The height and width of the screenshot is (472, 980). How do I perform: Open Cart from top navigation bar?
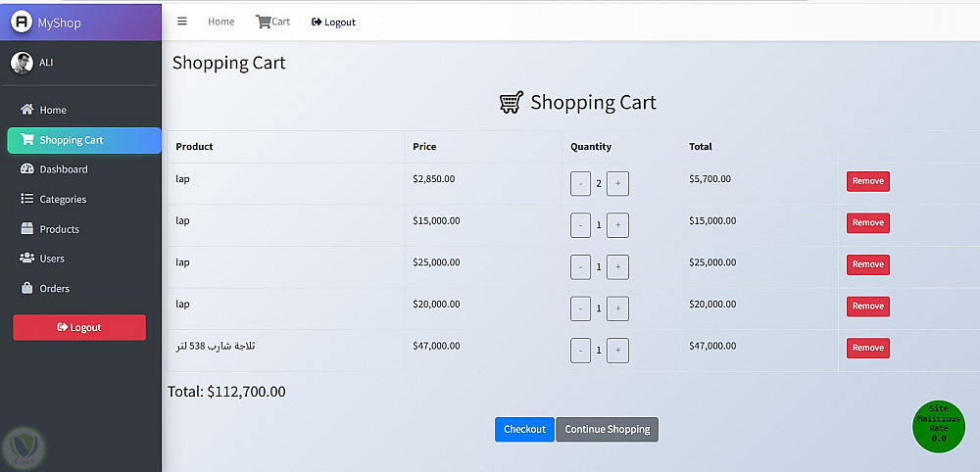273,22
